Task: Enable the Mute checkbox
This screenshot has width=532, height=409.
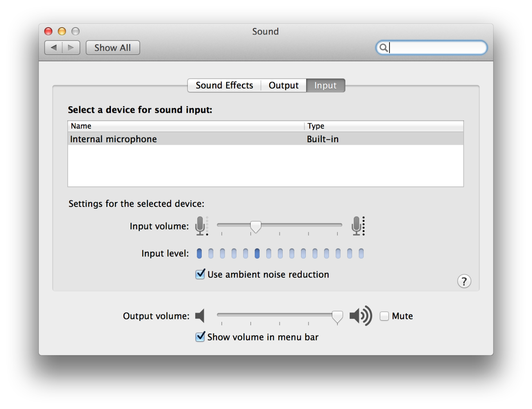Action: click(x=384, y=316)
